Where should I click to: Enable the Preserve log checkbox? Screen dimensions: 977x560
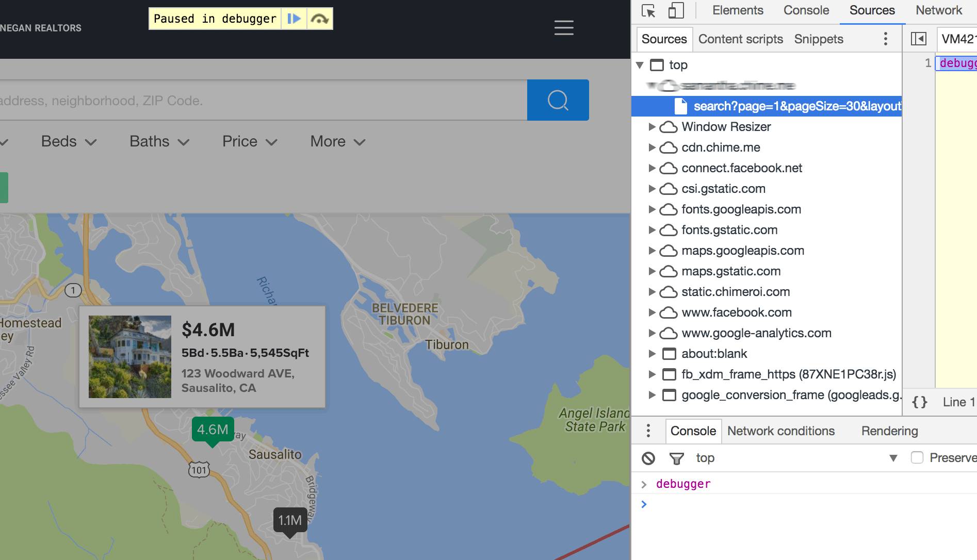pyautogui.click(x=917, y=458)
